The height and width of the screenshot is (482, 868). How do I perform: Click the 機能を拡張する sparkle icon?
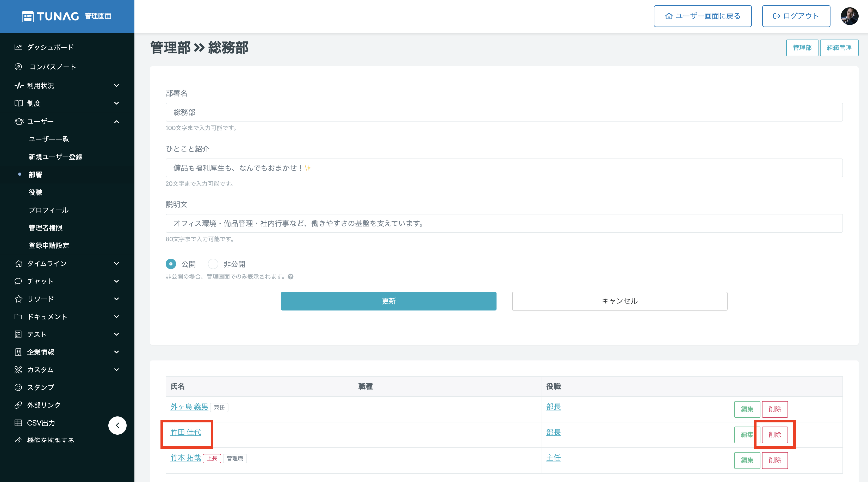tap(18, 440)
